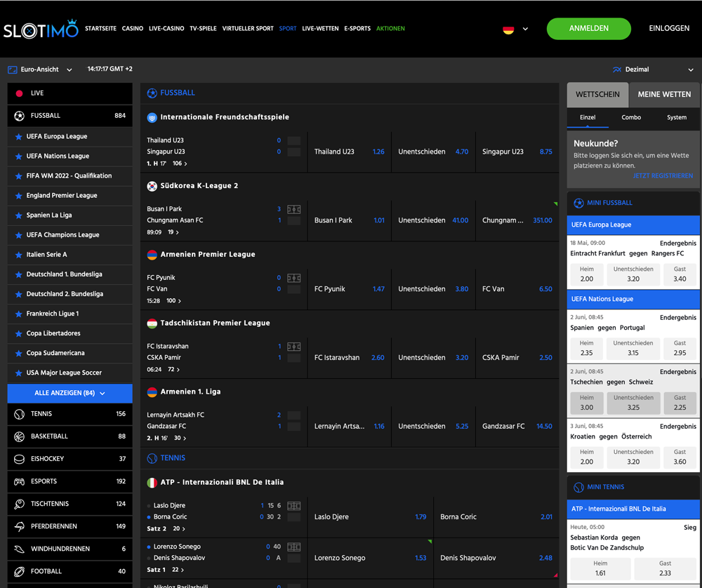Image resolution: width=702 pixels, height=588 pixels.
Task: Click the Fussball soccer ball sidebar icon
Action: click(19, 116)
